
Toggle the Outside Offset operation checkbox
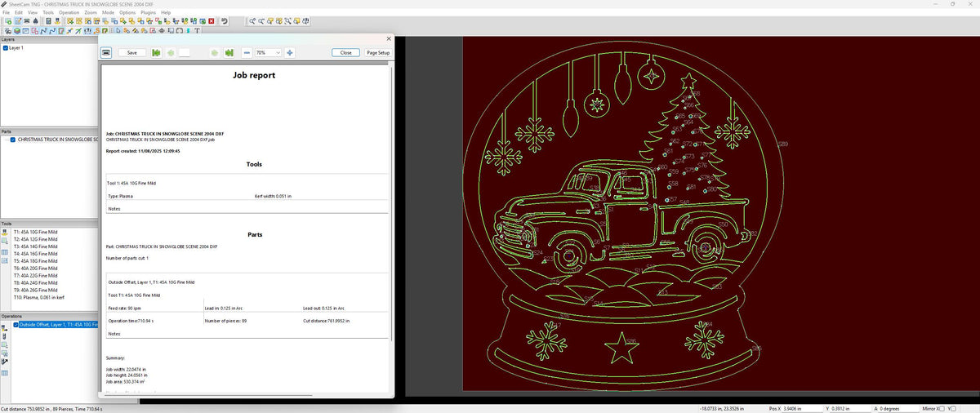click(16, 324)
